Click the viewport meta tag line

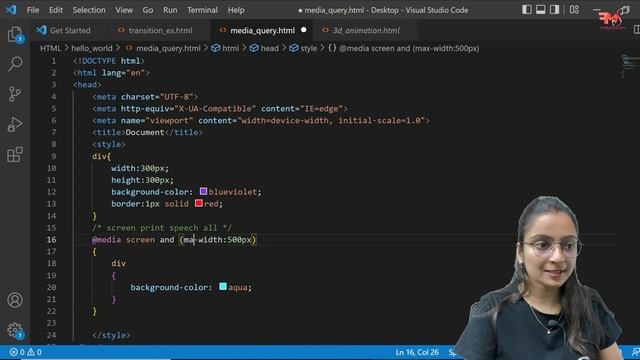[x=261, y=120]
